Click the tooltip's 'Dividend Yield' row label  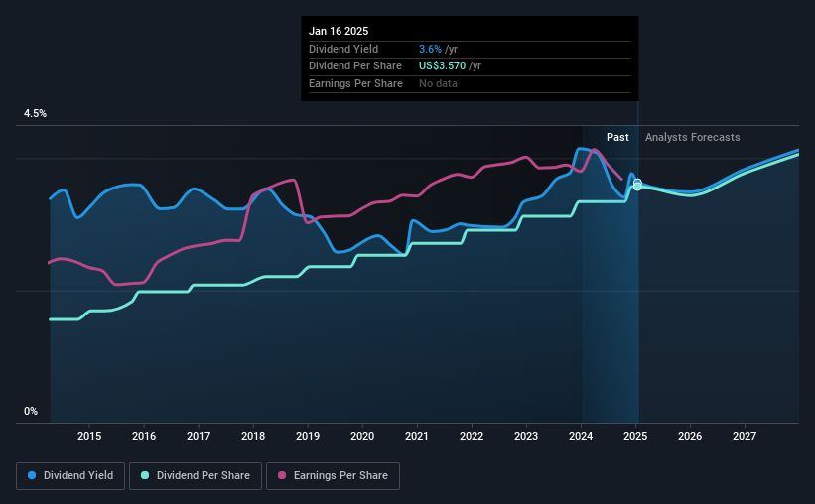(x=343, y=49)
